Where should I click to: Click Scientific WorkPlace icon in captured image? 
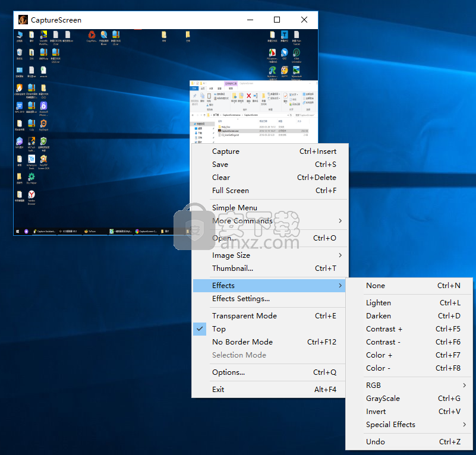click(43, 34)
